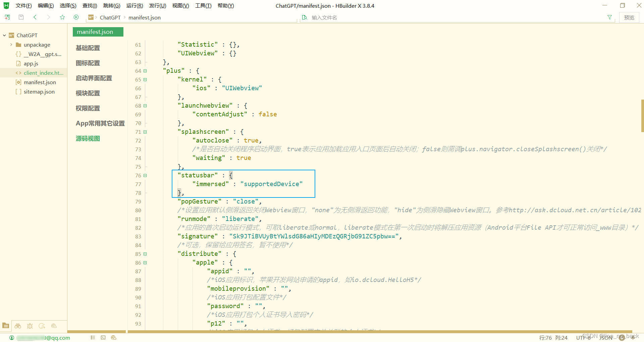Click the Run play icon
Screen dimensions: 644x342
(x=76, y=17)
